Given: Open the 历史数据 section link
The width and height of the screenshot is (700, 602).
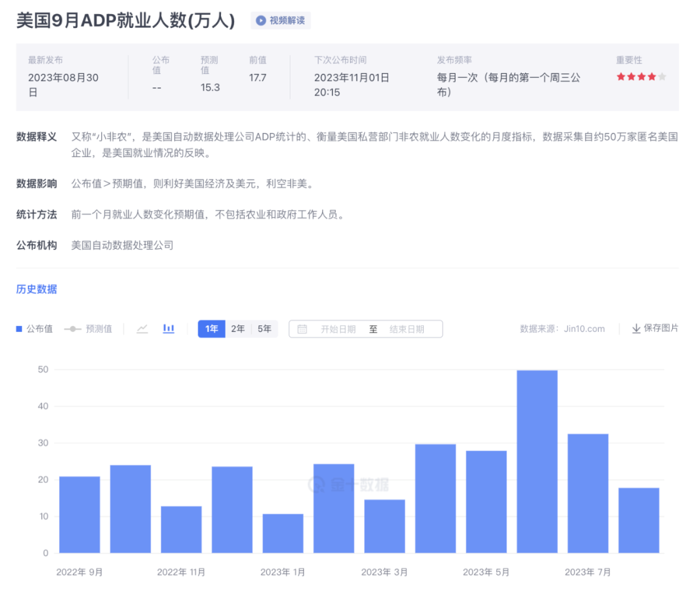Looking at the screenshot, I should pos(36,289).
